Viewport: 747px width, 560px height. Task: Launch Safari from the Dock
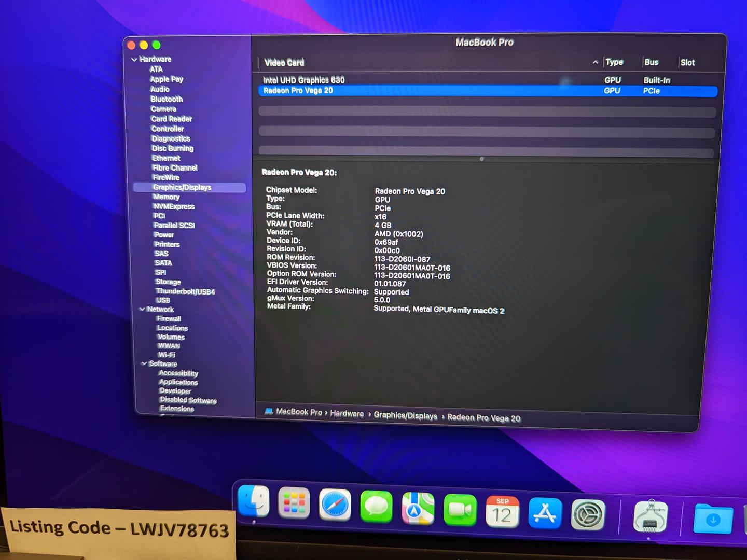pyautogui.click(x=335, y=505)
